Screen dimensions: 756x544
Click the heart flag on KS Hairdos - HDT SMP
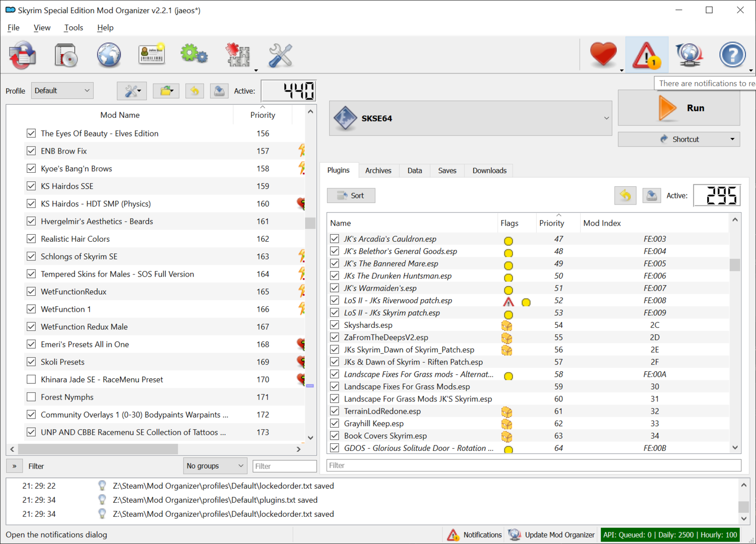click(x=301, y=203)
